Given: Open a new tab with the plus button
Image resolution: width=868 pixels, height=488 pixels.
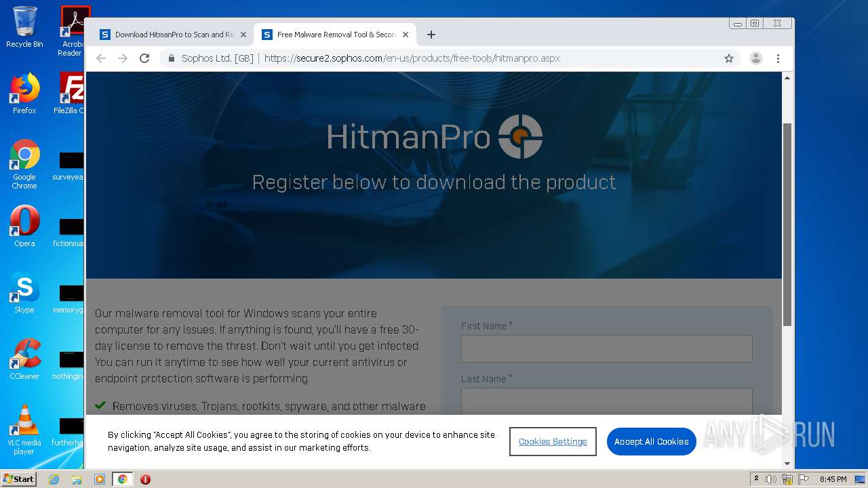Looking at the screenshot, I should (431, 35).
